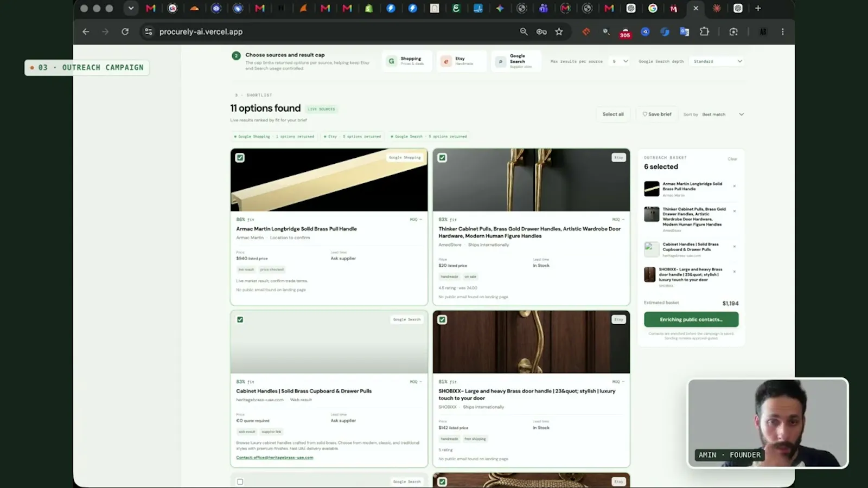
Task: Open the SHOBIXX door handle product image
Action: click(x=531, y=342)
